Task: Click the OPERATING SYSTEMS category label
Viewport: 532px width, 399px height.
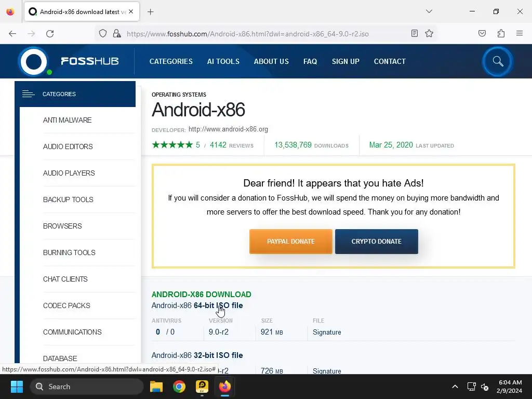Action: (x=179, y=95)
